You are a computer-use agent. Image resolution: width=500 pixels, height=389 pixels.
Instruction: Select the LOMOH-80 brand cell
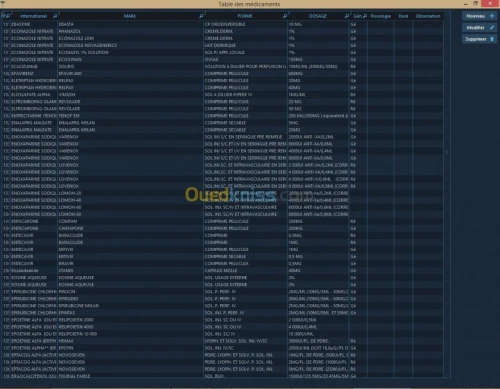130,214
